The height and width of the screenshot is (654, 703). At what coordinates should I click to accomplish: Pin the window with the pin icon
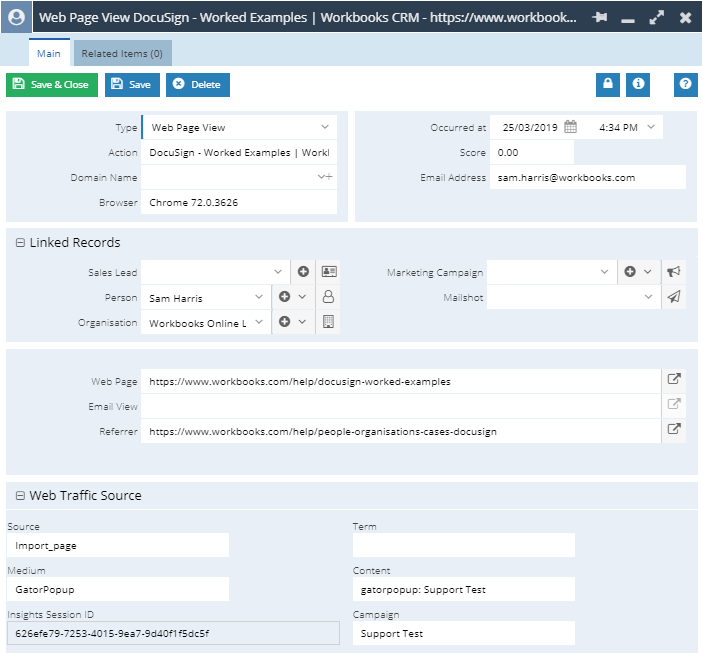(x=599, y=17)
